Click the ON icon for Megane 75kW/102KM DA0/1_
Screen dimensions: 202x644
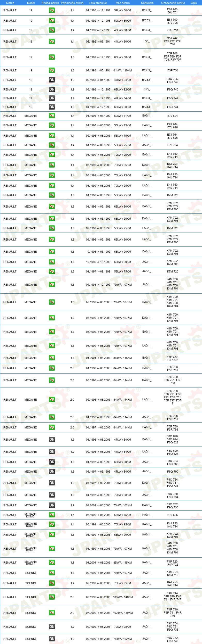pyautogui.click(x=52, y=505)
